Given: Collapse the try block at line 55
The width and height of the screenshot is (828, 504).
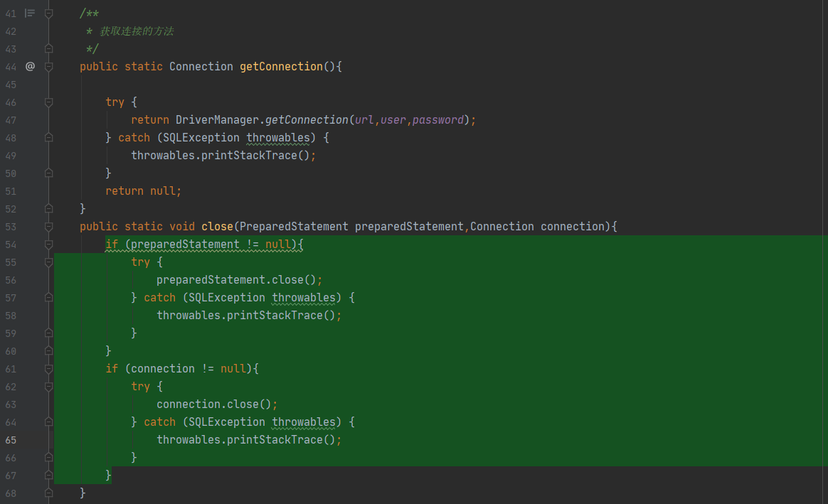Looking at the screenshot, I should pos(48,262).
